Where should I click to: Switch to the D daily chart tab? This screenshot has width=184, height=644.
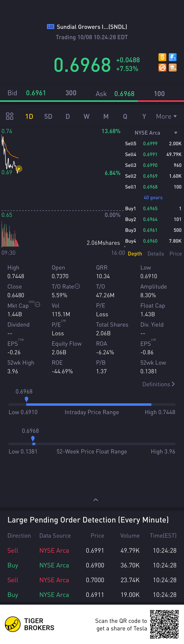(68, 116)
